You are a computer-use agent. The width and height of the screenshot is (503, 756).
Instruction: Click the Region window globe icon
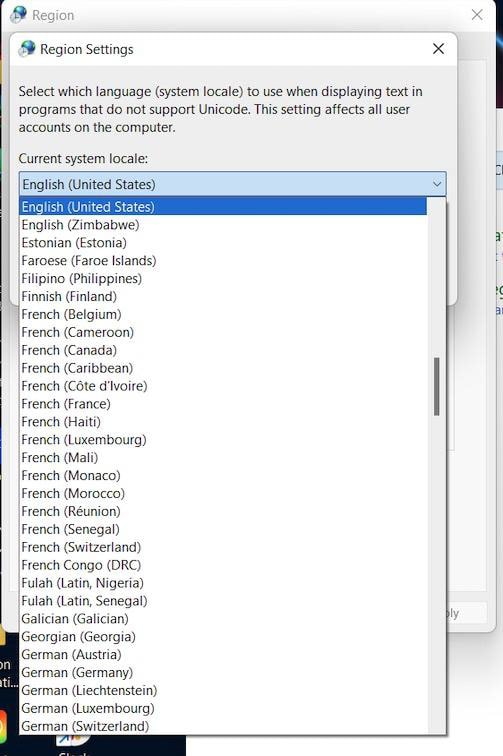coord(18,15)
